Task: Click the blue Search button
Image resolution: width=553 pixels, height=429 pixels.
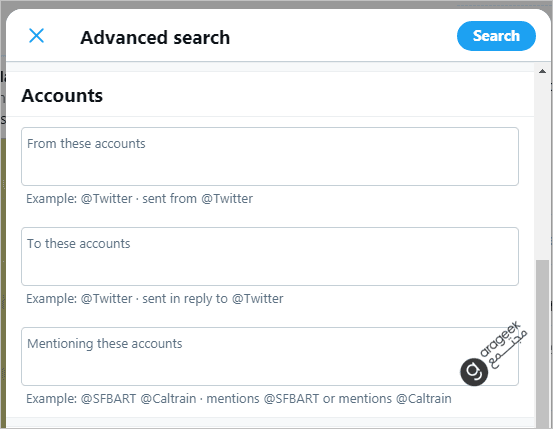Action: [x=496, y=36]
